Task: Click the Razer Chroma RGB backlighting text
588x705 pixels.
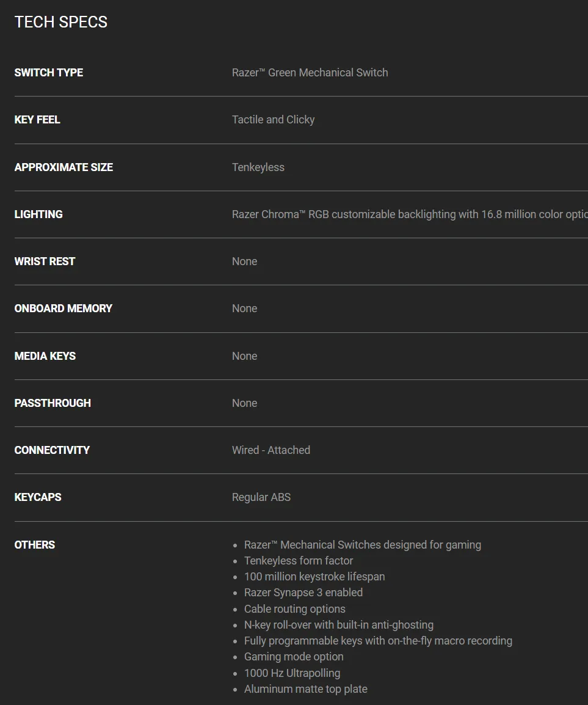Action: click(x=410, y=214)
